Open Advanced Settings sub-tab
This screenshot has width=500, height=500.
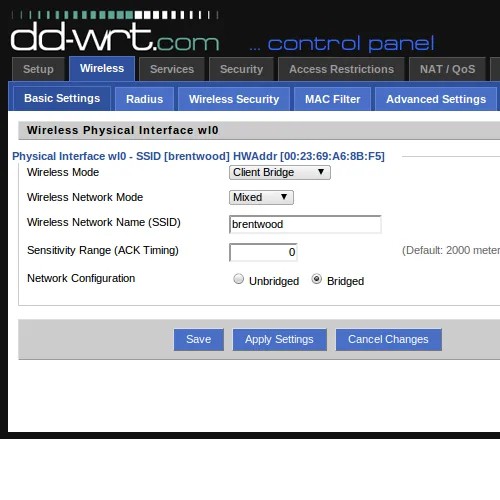[x=436, y=99]
